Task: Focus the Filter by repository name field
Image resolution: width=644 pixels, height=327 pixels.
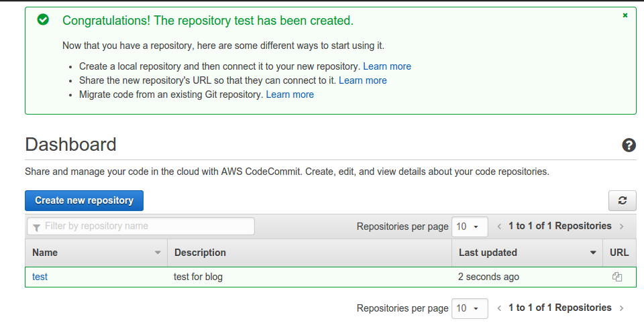Action: point(141,226)
